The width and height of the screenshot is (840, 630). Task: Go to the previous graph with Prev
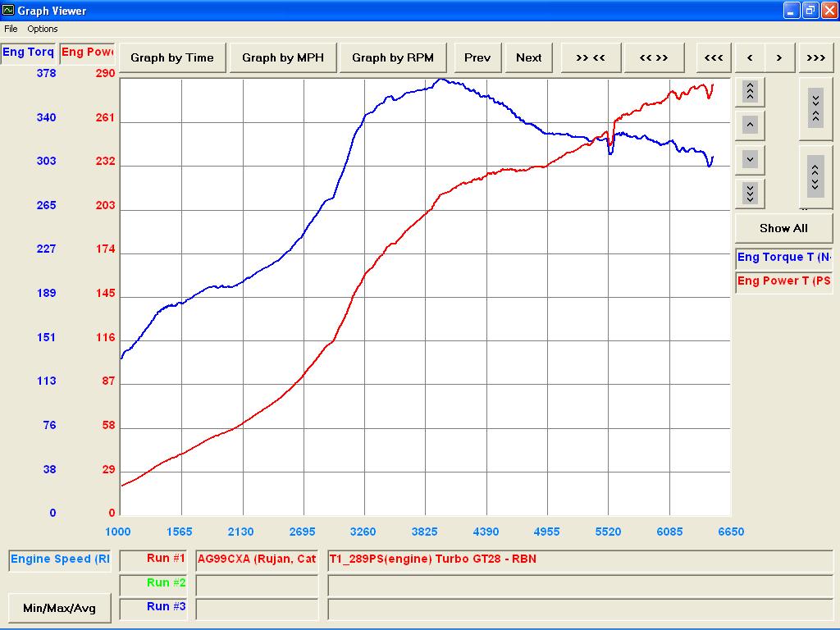click(477, 58)
